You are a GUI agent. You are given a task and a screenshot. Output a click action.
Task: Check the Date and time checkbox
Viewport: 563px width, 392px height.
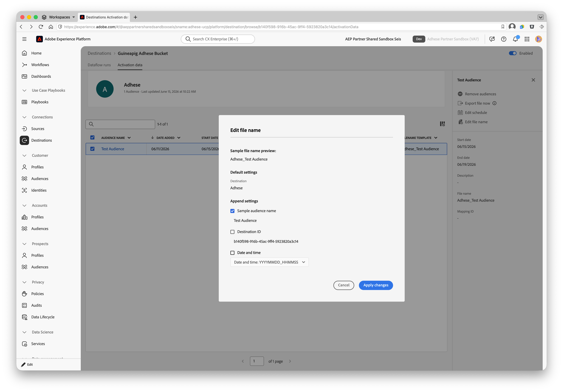point(232,253)
